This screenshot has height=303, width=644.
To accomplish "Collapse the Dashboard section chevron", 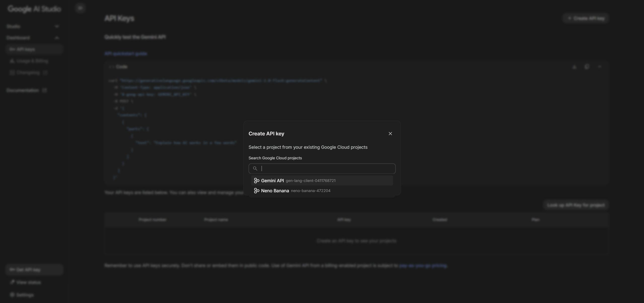I will [57, 38].
